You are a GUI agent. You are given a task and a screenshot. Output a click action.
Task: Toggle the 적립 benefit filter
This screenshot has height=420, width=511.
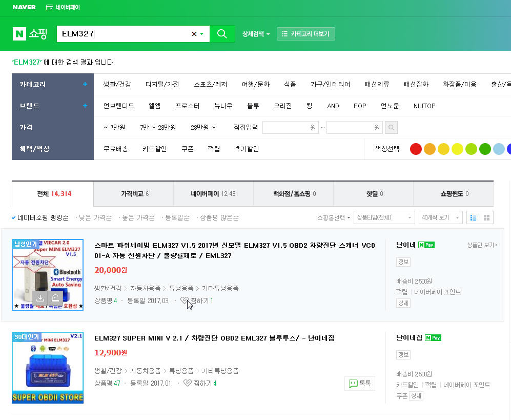[214, 149]
